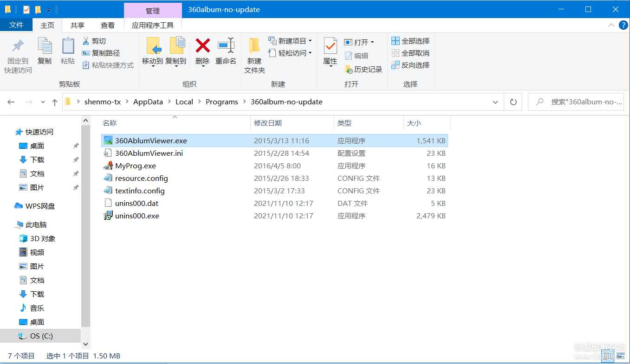
Task: Open the 文件 (File) menu
Action: [16, 25]
